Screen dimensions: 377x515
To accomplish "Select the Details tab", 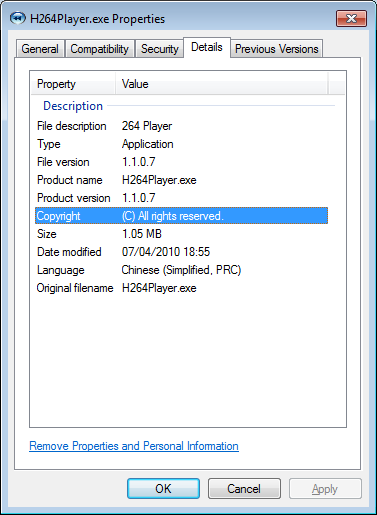I will click(207, 47).
